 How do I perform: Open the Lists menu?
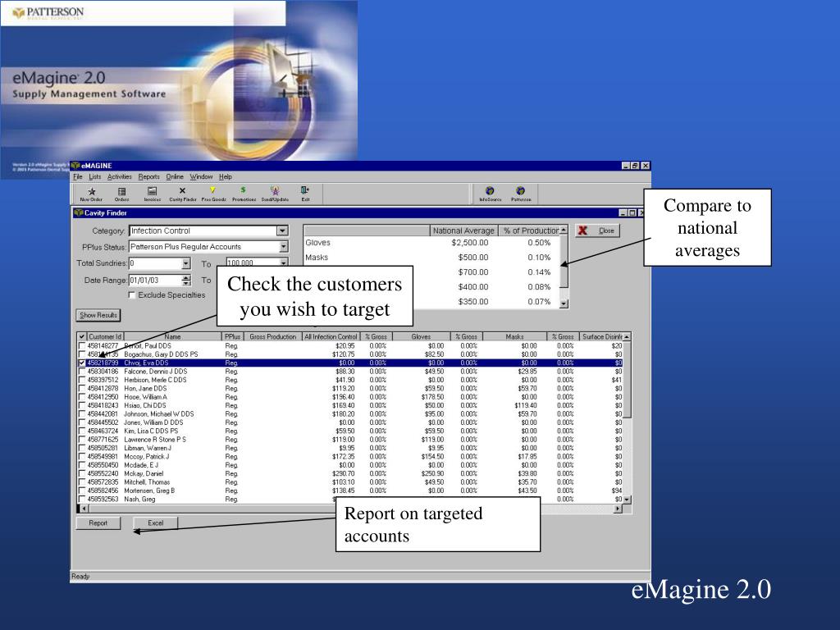(x=95, y=177)
